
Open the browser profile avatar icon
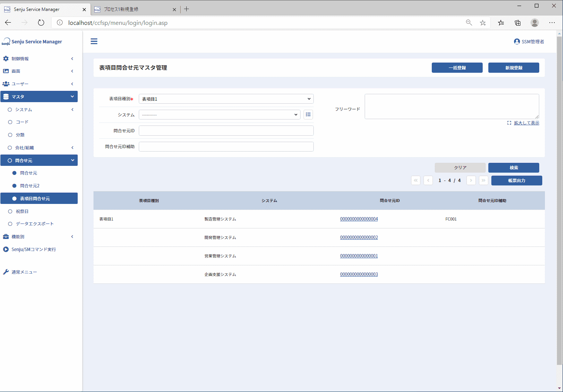535,23
